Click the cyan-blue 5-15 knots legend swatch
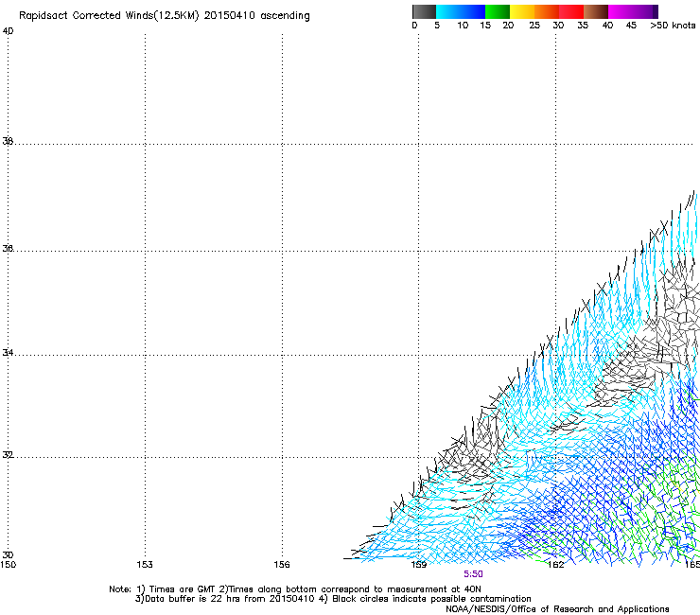Screen dimensions: 700x615 461,11
